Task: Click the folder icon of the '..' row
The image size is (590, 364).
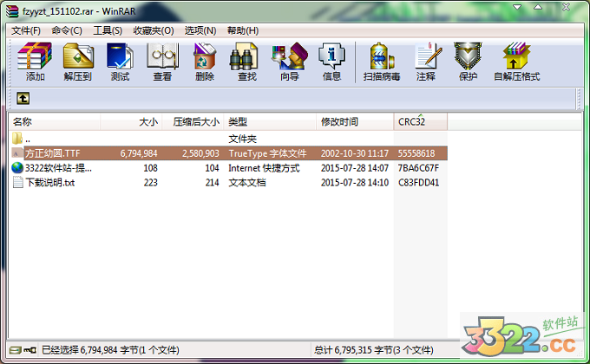Action: click(x=17, y=139)
